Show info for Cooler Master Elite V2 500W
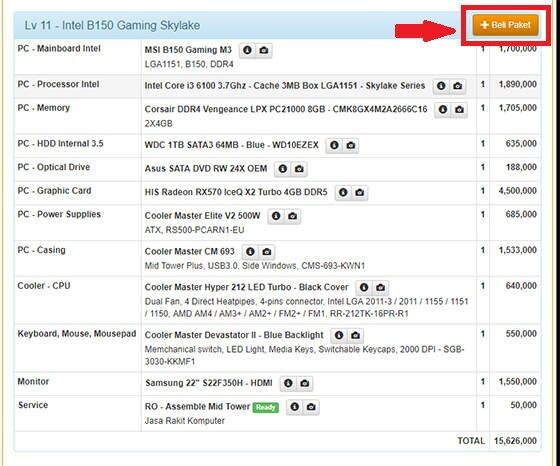560x466 pixels. pyautogui.click(x=276, y=216)
